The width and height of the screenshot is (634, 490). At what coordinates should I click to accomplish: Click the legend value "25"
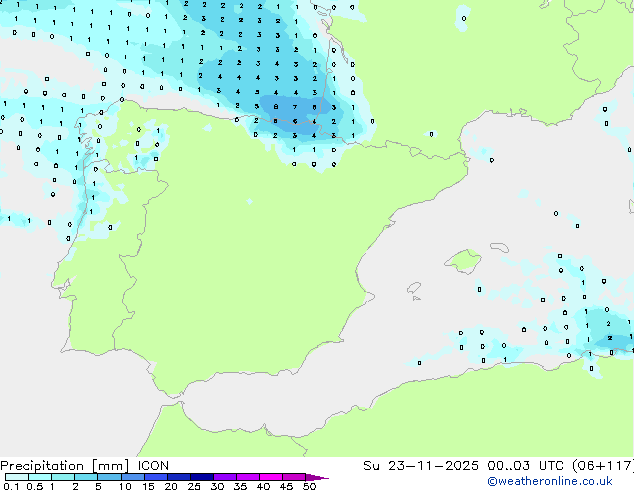click(x=194, y=486)
